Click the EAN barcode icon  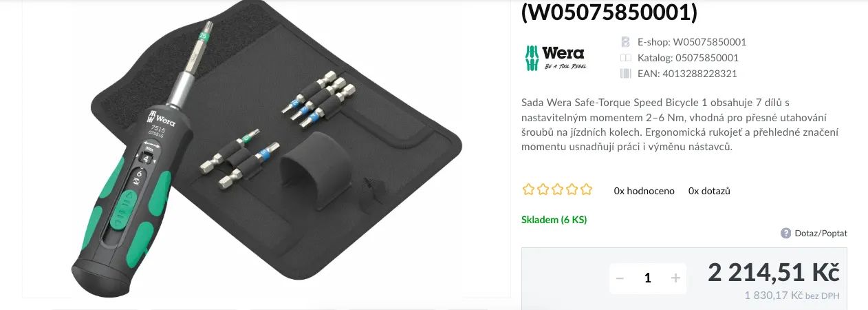click(x=625, y=74)
